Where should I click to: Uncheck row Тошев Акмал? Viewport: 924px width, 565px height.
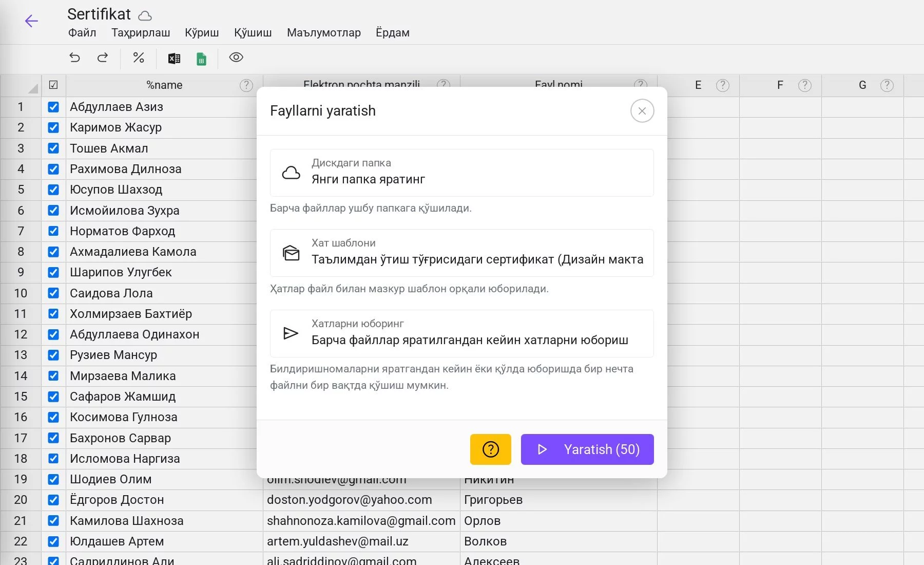(53, 148)
